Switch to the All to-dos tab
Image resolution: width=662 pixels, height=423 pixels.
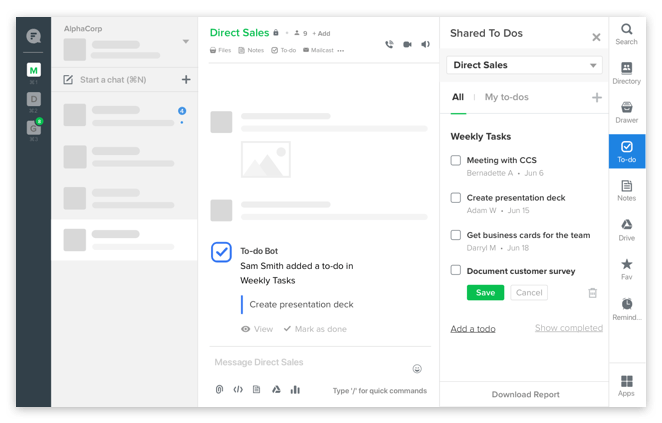(x=458, y=97)
